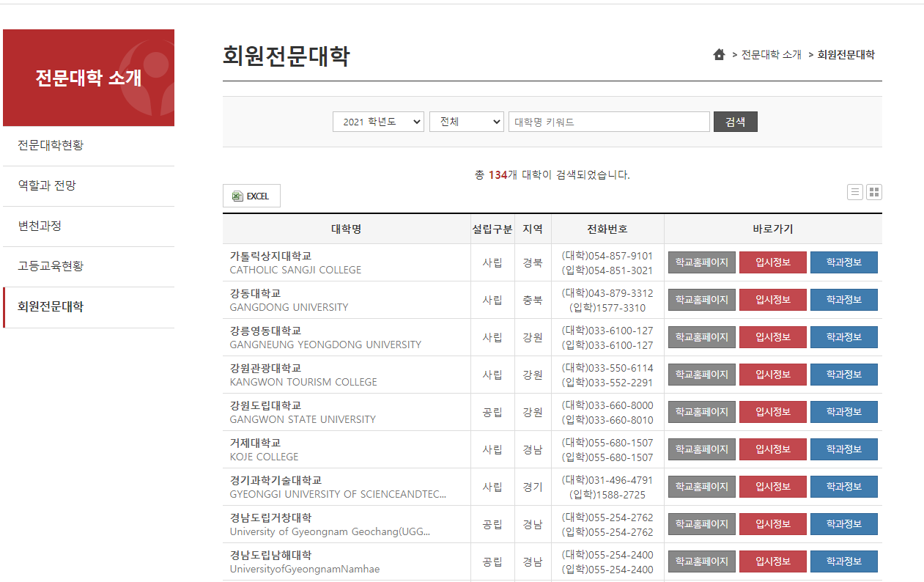
Task: Click the UniversityofGyeongnamNamhae text
Action: (x=305, y=570)
